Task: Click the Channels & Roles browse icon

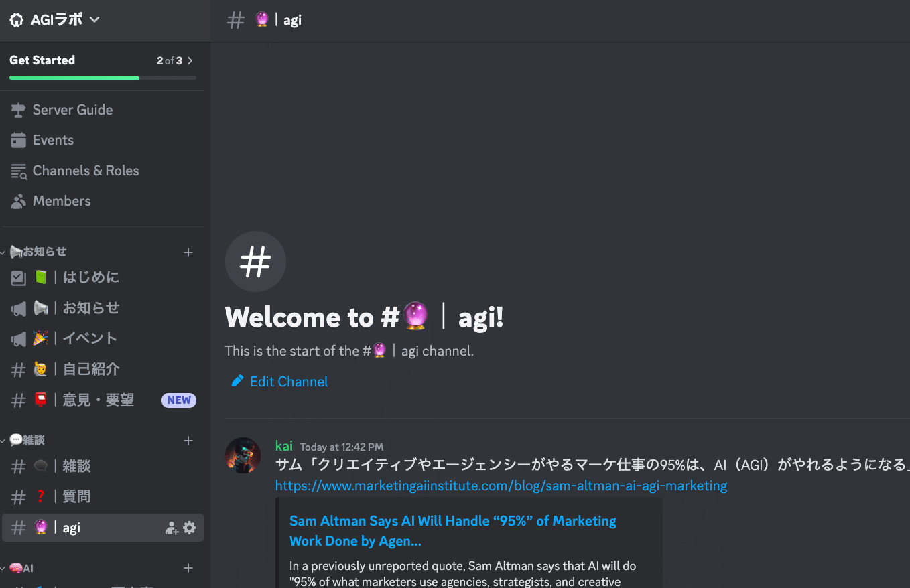Action: coord(18,171)
